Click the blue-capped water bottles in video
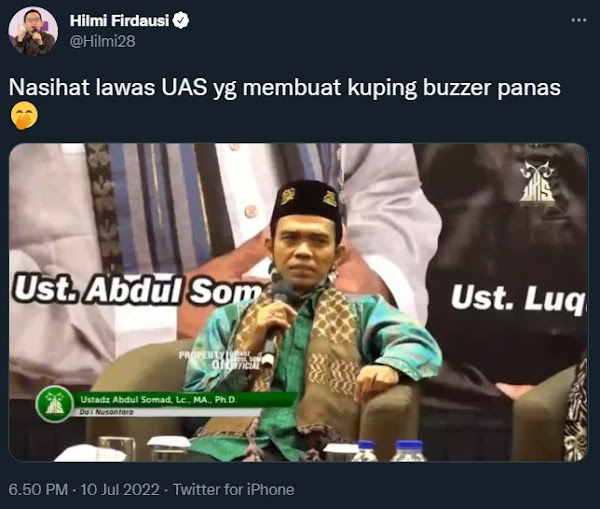This screenshot has height=509, width=600. pos(389,450)
